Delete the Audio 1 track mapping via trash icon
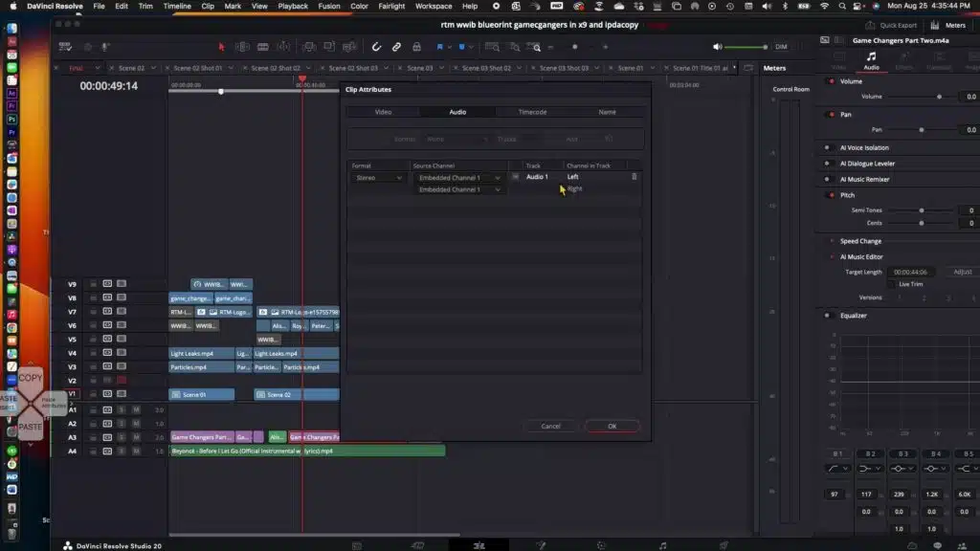Viewport: 980px width, 551px height. pos(633,177)
